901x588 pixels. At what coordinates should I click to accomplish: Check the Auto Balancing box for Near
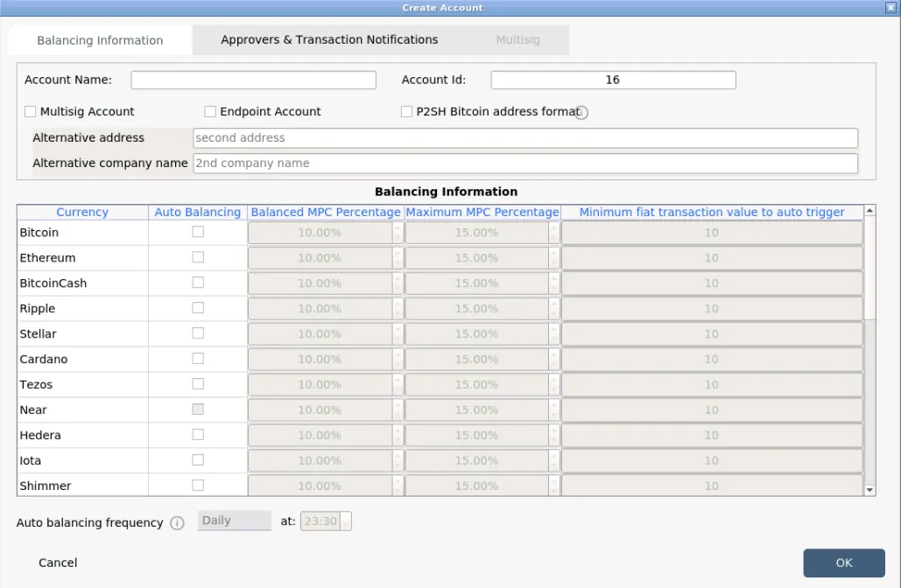pyautogui.click(x=198, y=409)
